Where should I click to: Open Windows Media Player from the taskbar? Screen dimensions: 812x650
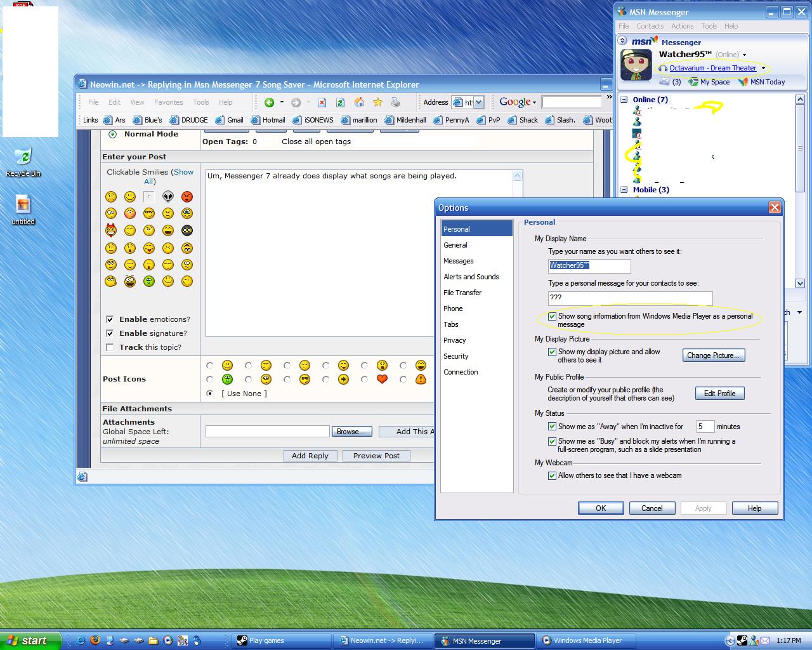coord(584,640)
